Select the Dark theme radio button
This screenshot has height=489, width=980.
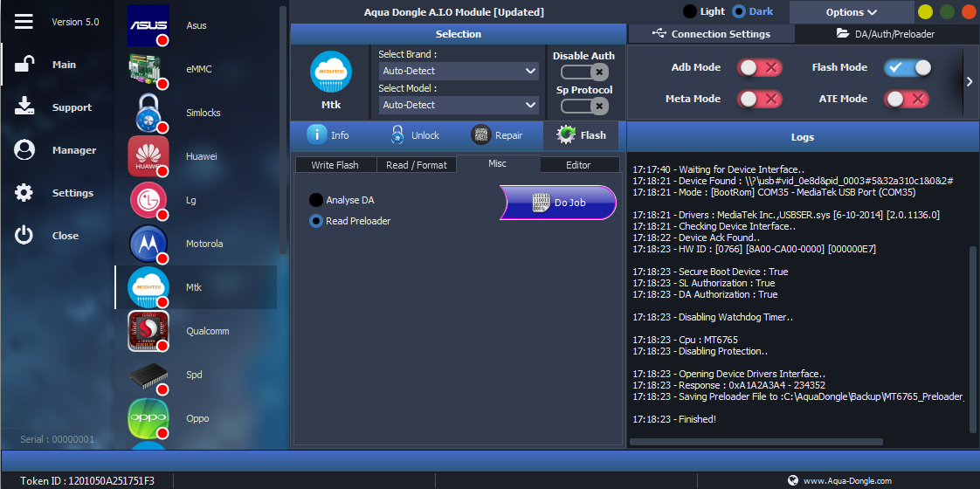[x=739, y=11]
